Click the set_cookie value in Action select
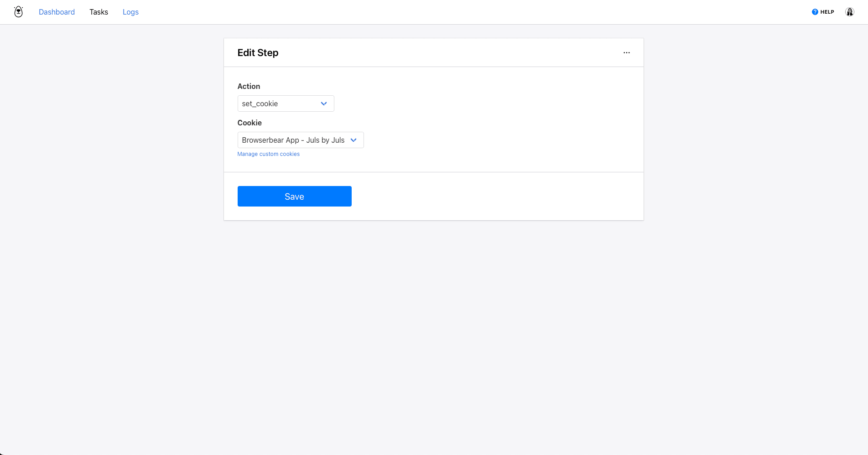The height and width of the screenshot is (455, 868). point(260,104)
